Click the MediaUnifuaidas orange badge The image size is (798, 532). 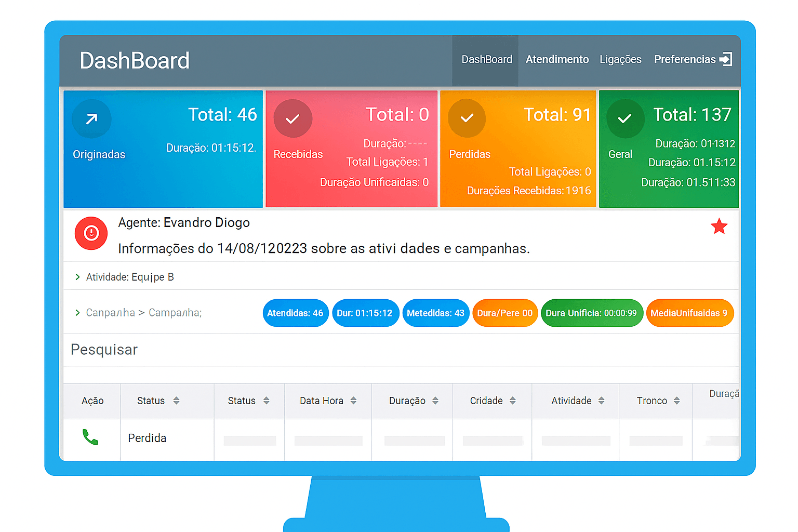coord(689,313)
